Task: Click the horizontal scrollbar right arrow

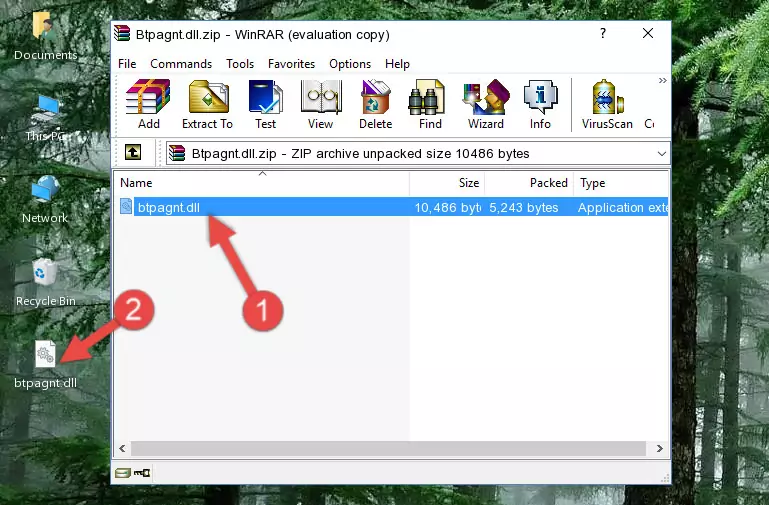Action: [x=660, y=448]
